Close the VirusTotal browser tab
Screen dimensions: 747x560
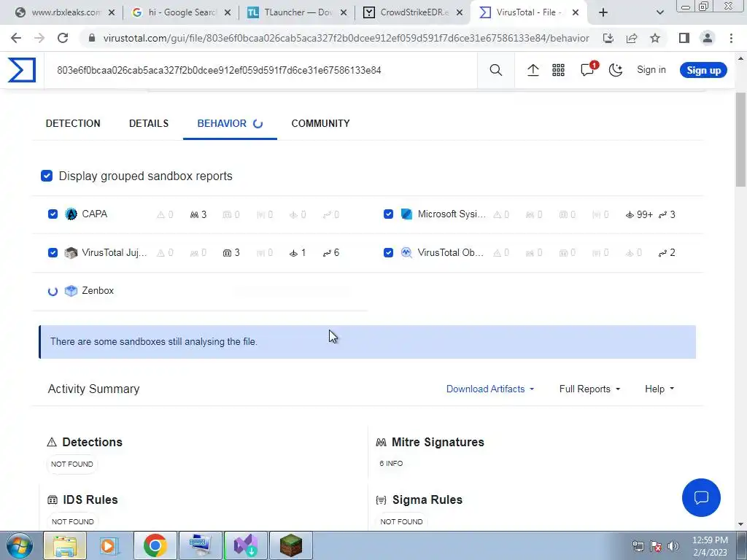click(576, 13)
